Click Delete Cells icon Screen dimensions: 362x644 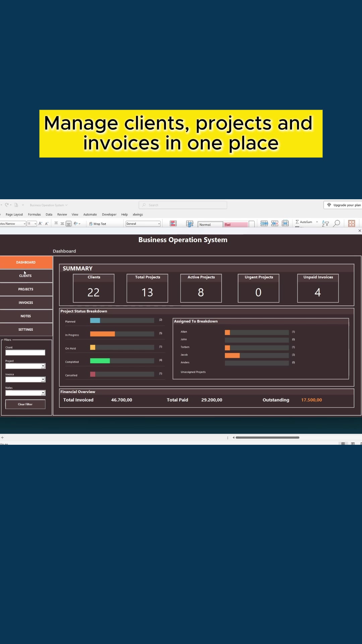pos(275,223)
